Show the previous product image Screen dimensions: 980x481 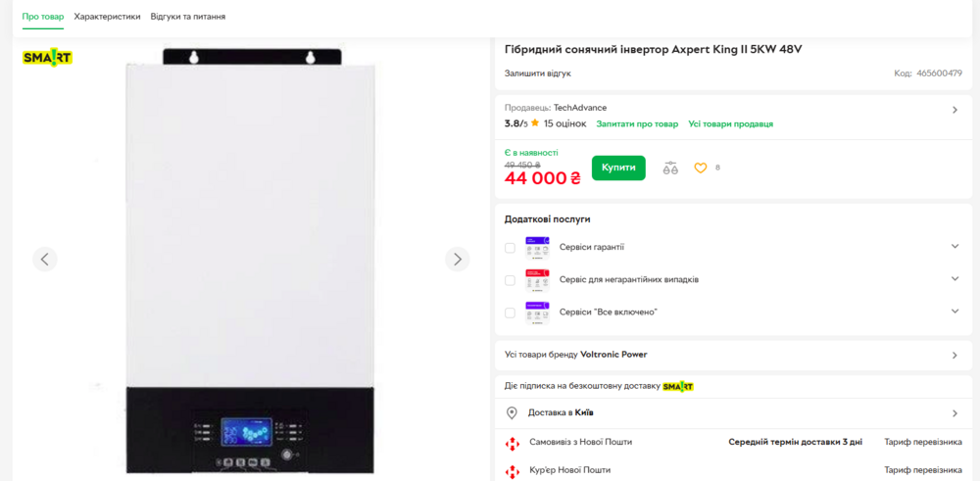[x=45, y=259]
